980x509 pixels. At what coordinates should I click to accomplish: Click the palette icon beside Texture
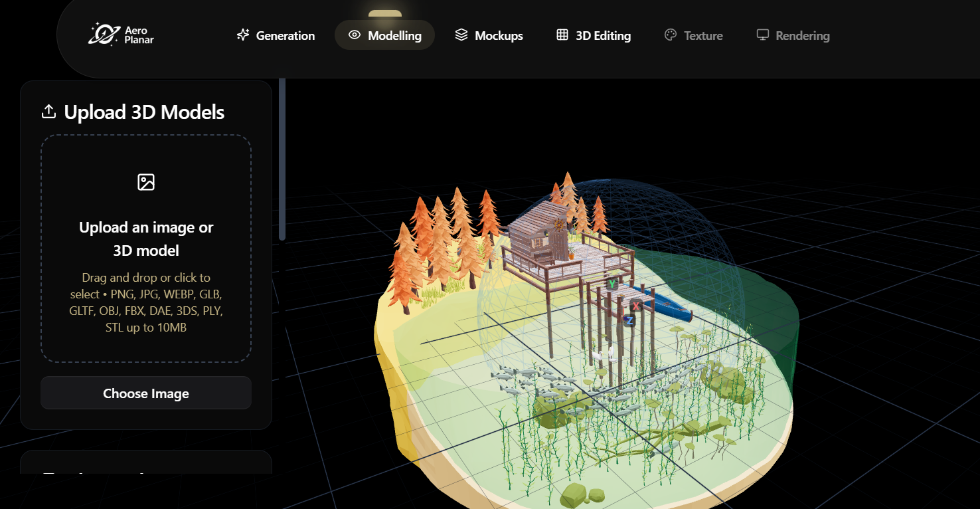click(671, 35)
